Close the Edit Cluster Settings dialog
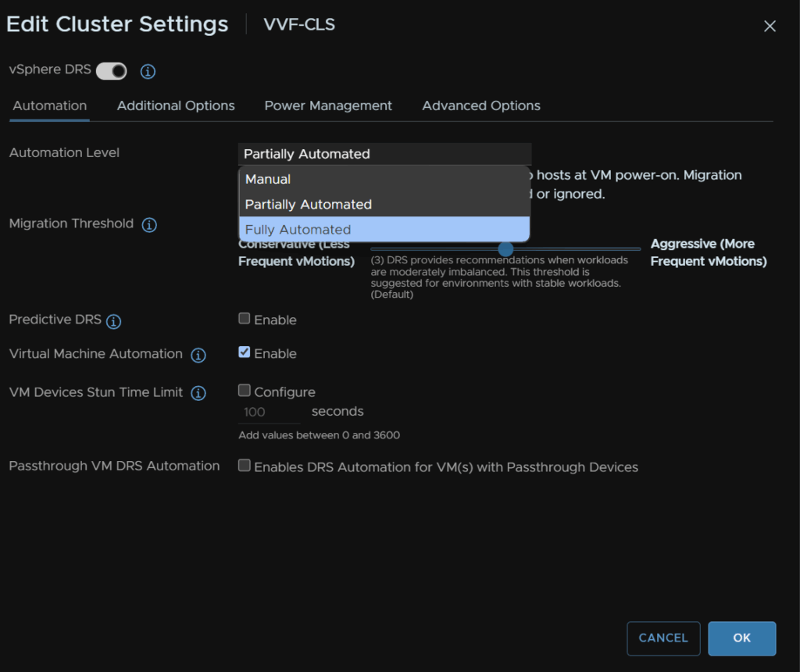 pos(770,26)
